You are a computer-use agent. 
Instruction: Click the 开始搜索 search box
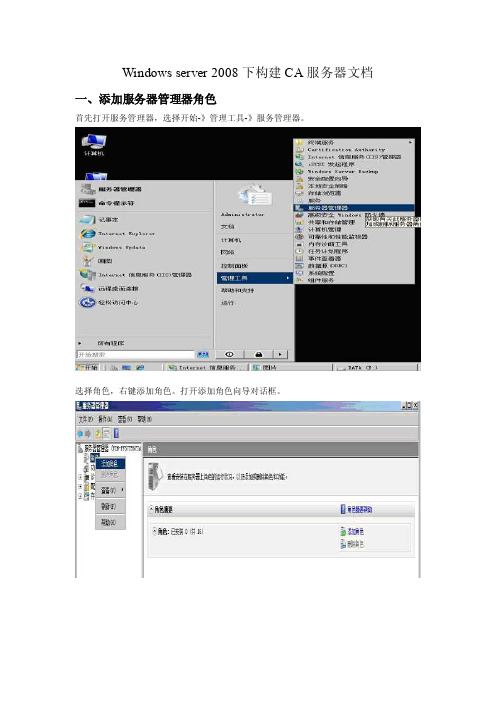(x=136, y=354)
